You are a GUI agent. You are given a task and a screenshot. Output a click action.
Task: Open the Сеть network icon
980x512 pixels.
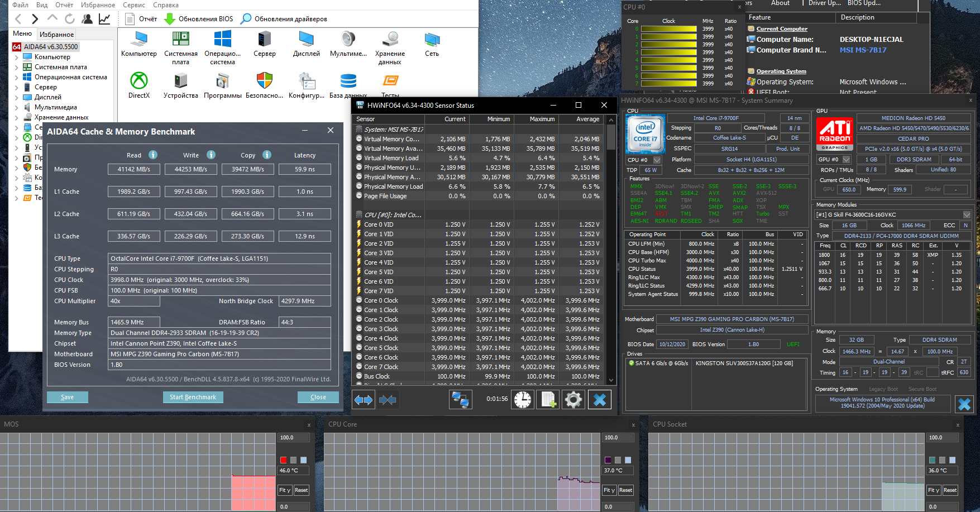click(432, 39)
